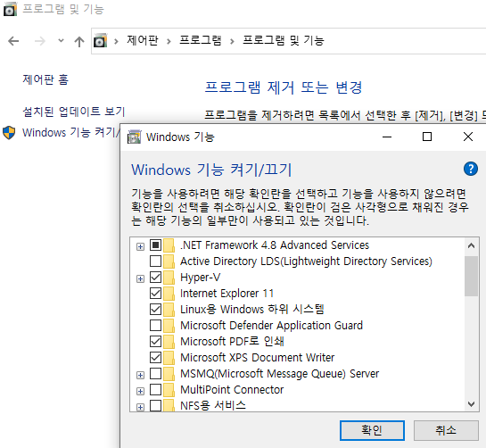Screen dimensions: 486x448
Task: Click 프로그램 in the address breadcrumb
Action: 201,41
